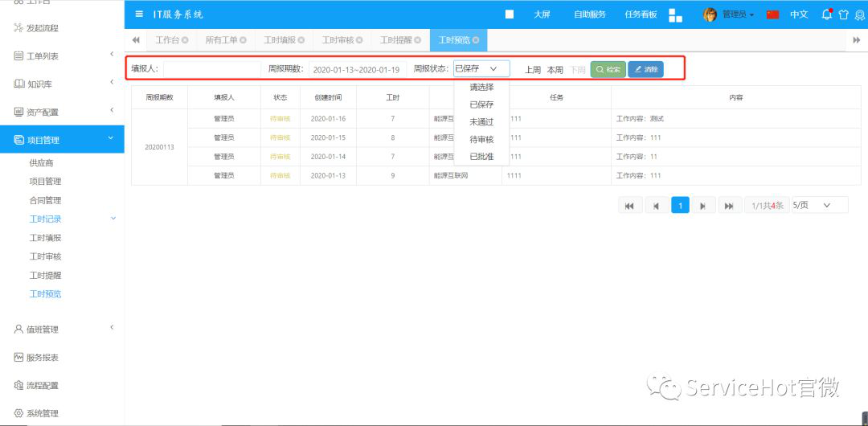
Task: Close the 工时审核 tab with its x icon
Action: (x=359, y=40)
